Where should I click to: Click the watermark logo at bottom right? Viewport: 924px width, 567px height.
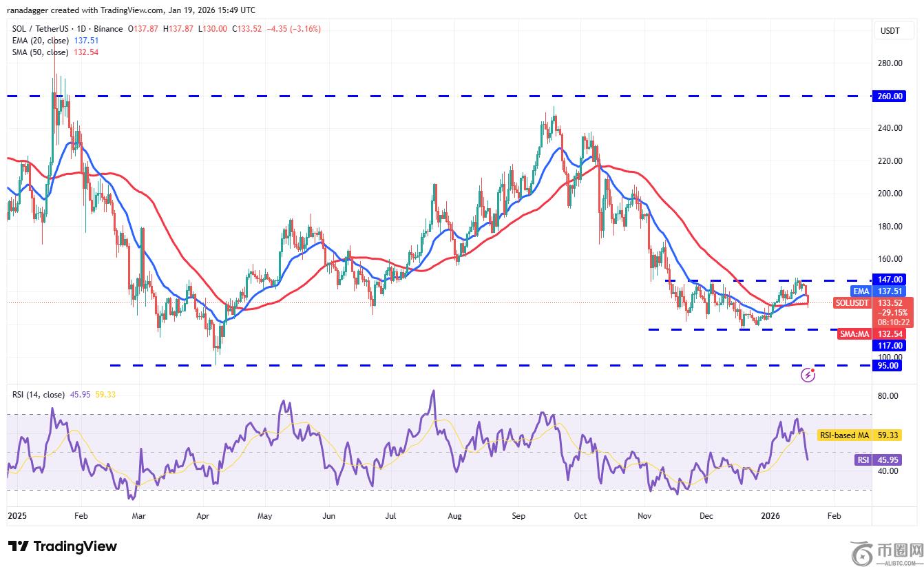(x=886, y=552)
